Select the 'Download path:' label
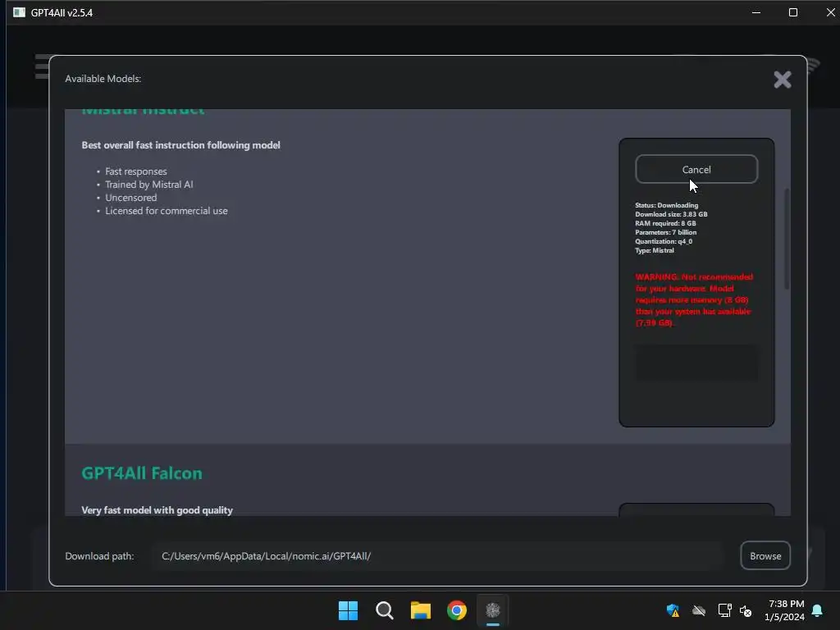 (x=99, y=556)
